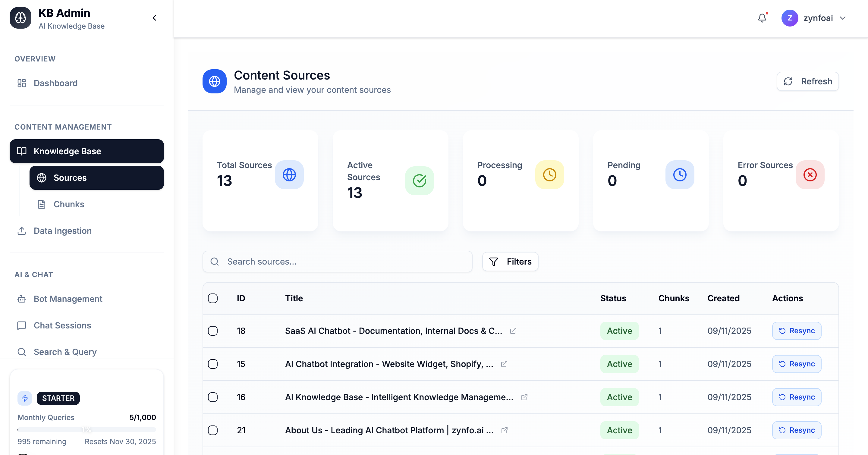Collapse the sidebar with the chevron arrow
Image resolution: width=868 pixels, height=455 pixels.
(x=154, y=18)
